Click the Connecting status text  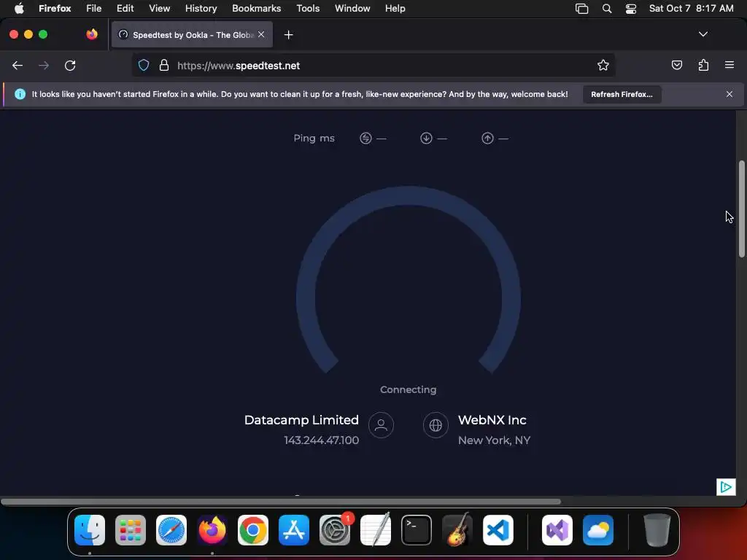click(x=409, y=389)
